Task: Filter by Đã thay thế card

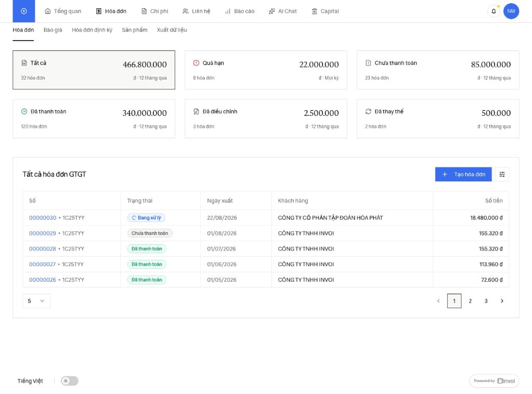Action: (438, 119)
